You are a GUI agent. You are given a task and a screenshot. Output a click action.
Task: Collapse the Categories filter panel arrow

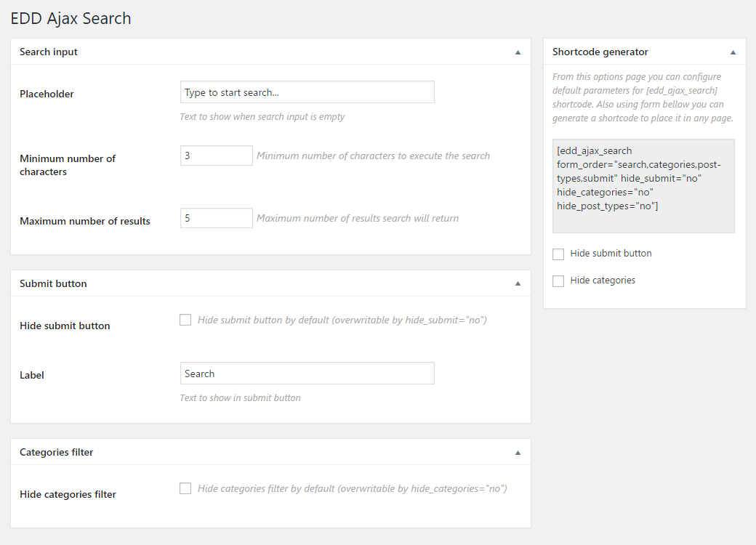[x=518, y=452]
